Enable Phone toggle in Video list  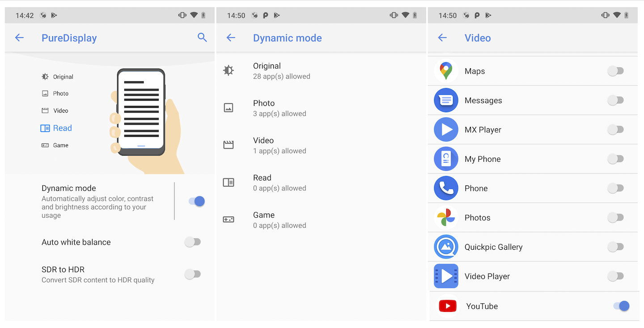point(615,188)
